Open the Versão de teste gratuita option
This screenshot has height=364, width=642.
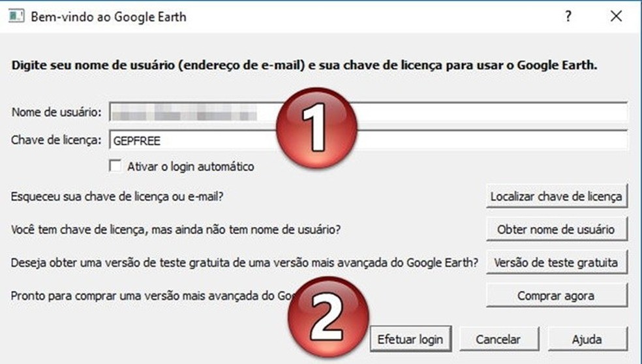point(557,262)
